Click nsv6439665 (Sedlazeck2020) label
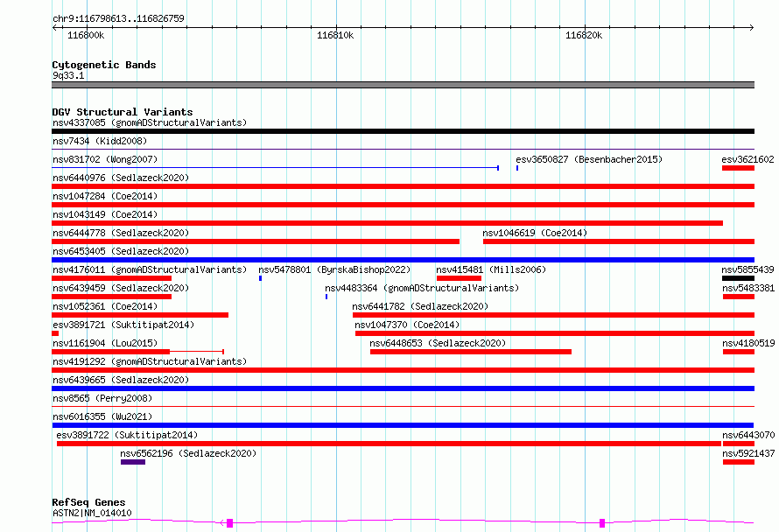The height and width of the screenshot is (532, 779). [121, 380]
